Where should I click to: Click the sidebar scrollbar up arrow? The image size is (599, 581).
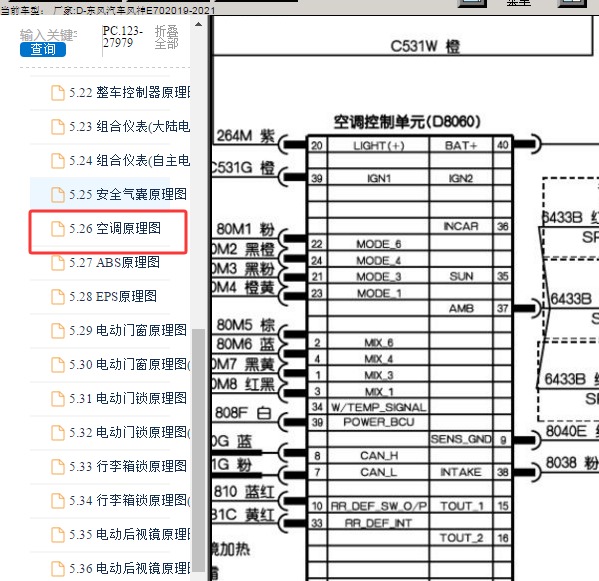[198, 24]
